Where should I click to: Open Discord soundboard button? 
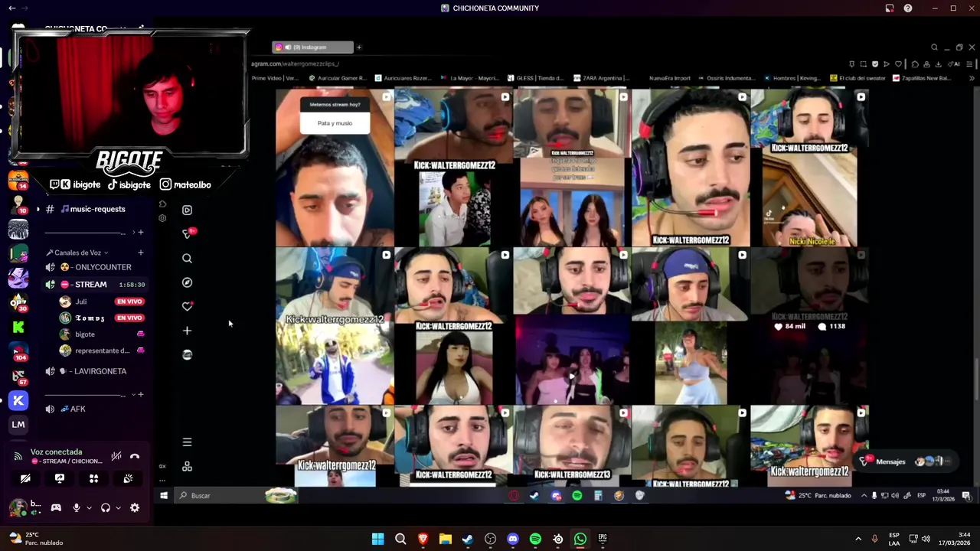coord(128,478)
